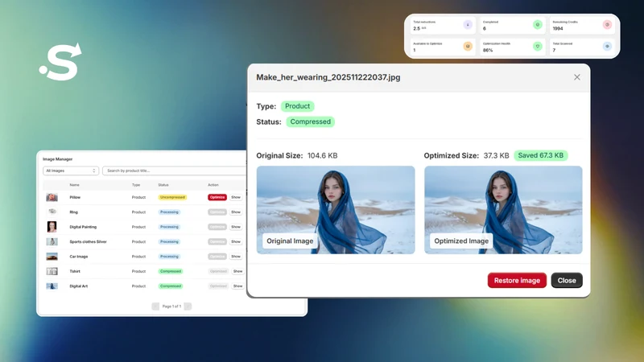Focus the Search by product title field
The image size is (644, 362).
[175, 171]
